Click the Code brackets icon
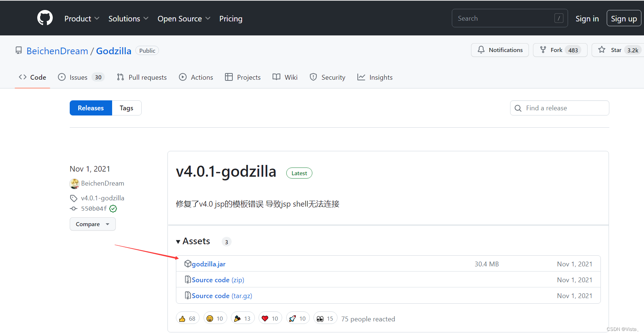This screenshot has height=335, width=644. pos(22,77)
